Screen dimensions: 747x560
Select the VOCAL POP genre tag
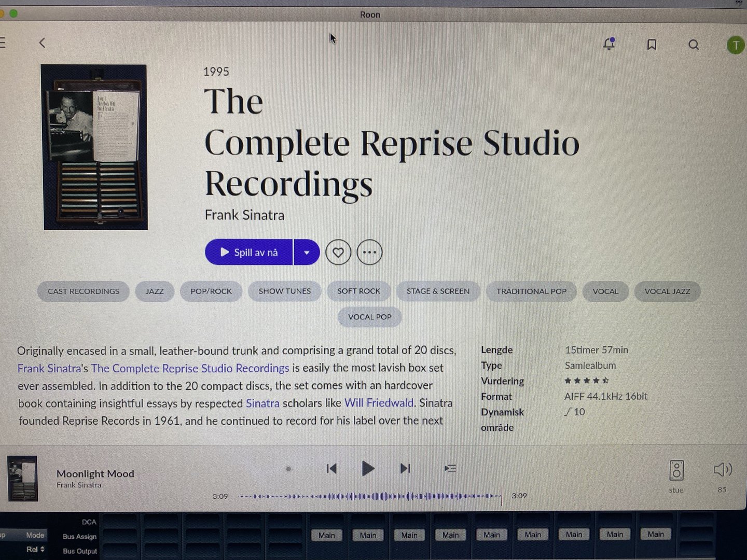pos(370,317)
